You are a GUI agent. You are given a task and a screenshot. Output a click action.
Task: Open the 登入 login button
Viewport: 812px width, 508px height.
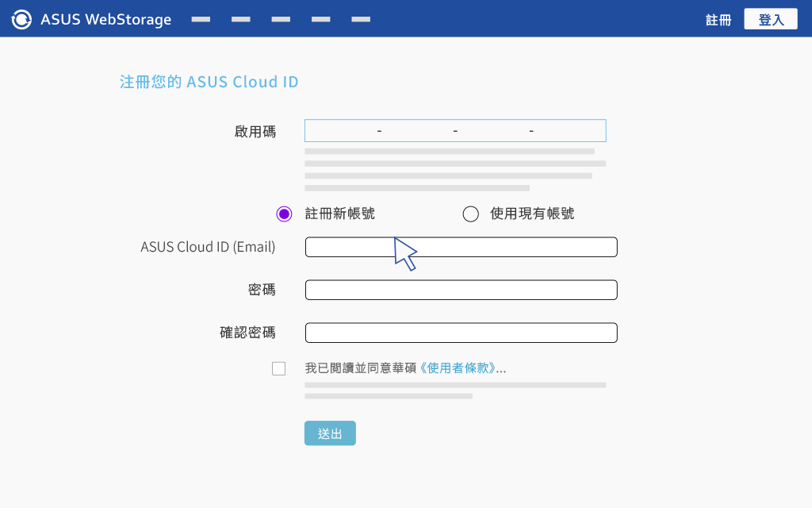[771, 19]
